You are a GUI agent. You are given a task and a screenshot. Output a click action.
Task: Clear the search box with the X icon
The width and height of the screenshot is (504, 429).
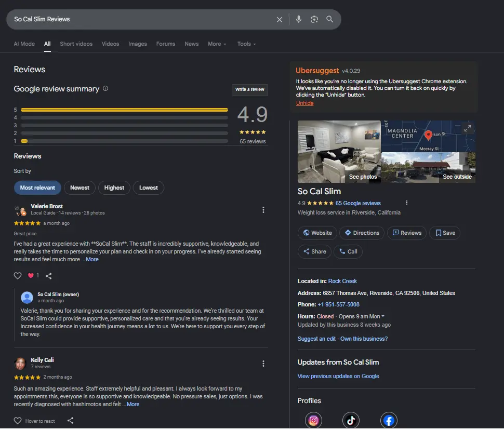[280, 19]
